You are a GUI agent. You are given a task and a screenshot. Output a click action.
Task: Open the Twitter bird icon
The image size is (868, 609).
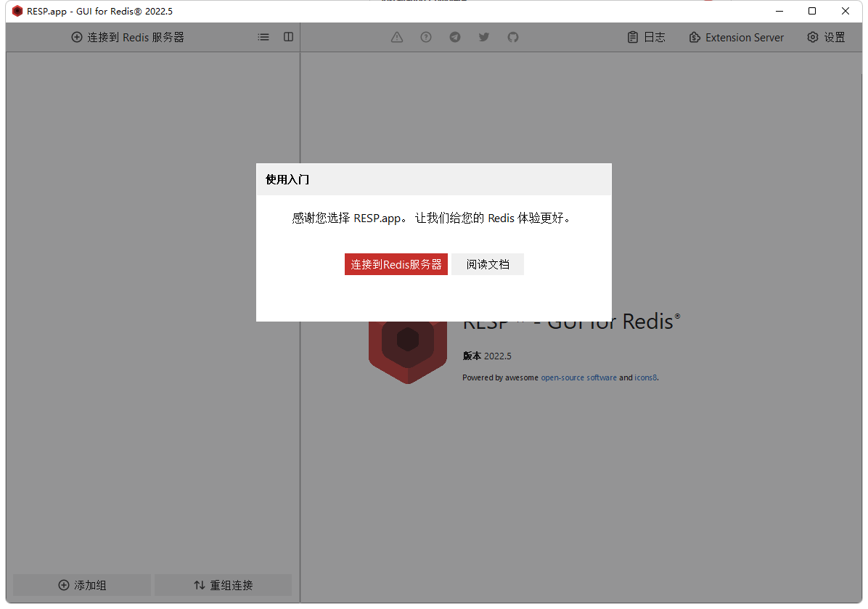[484, 37]
